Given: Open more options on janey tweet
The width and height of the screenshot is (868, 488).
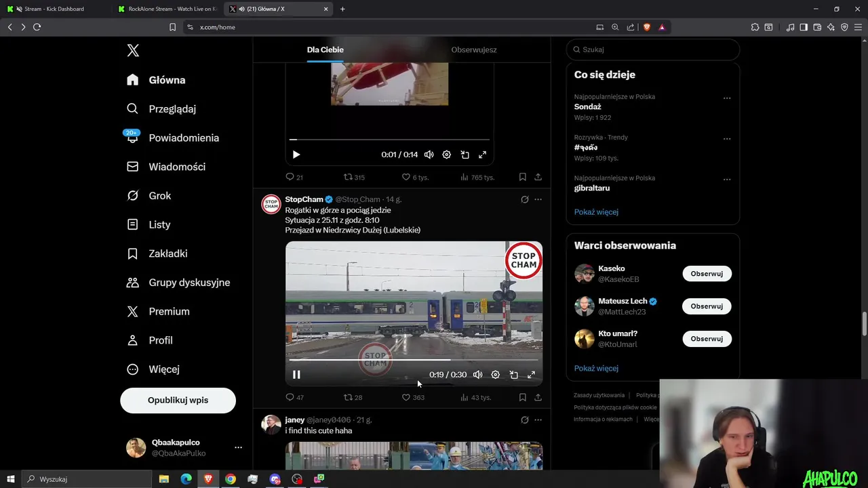Looking at the screenshot, I should coord(538,420).
